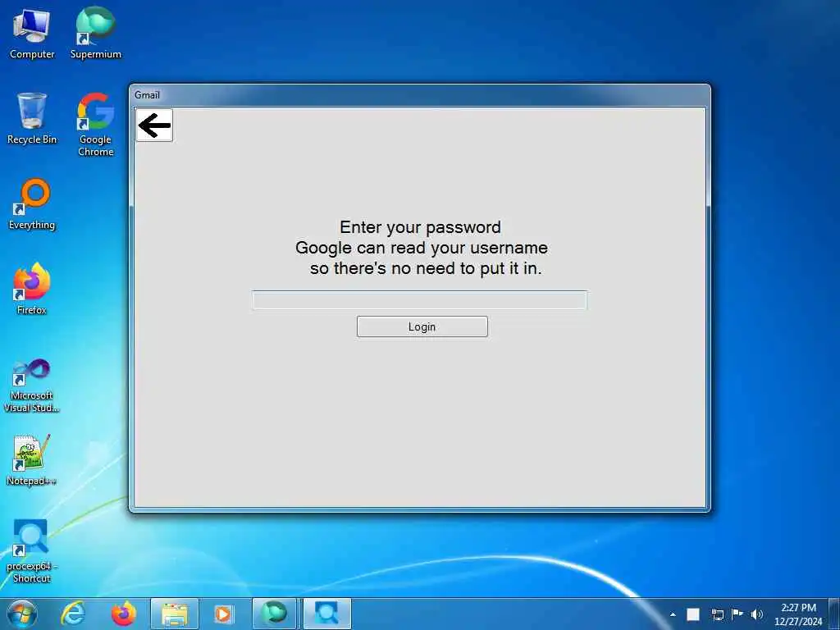Click the back arrow in Gmail window

point(154,126)
